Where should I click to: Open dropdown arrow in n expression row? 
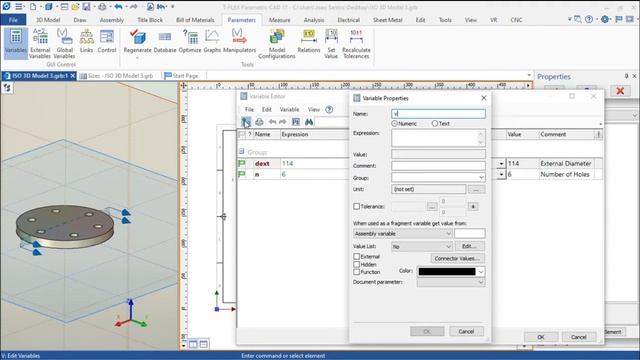[x=501, y=174]
